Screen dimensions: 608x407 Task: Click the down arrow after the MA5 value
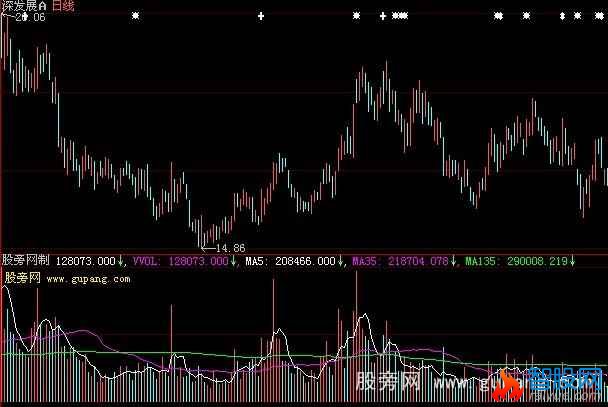[x=340, y=261]
